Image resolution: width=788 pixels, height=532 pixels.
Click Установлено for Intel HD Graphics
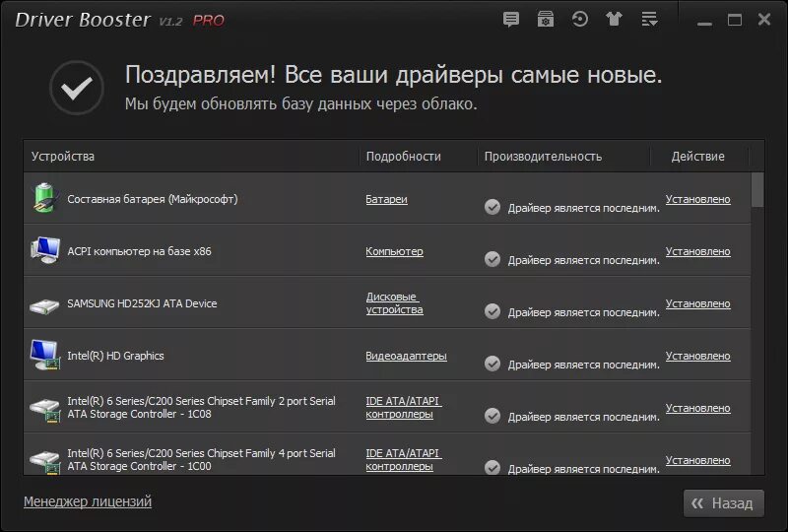click(x=697, y=356)
